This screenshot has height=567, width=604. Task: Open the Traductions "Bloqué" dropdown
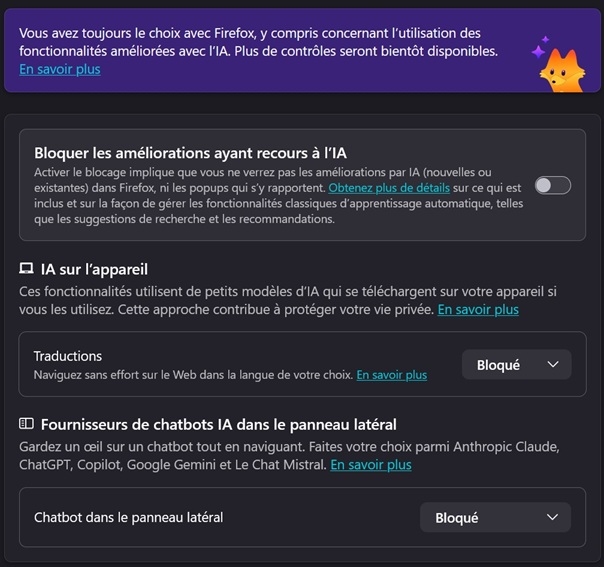pos(516,365)
